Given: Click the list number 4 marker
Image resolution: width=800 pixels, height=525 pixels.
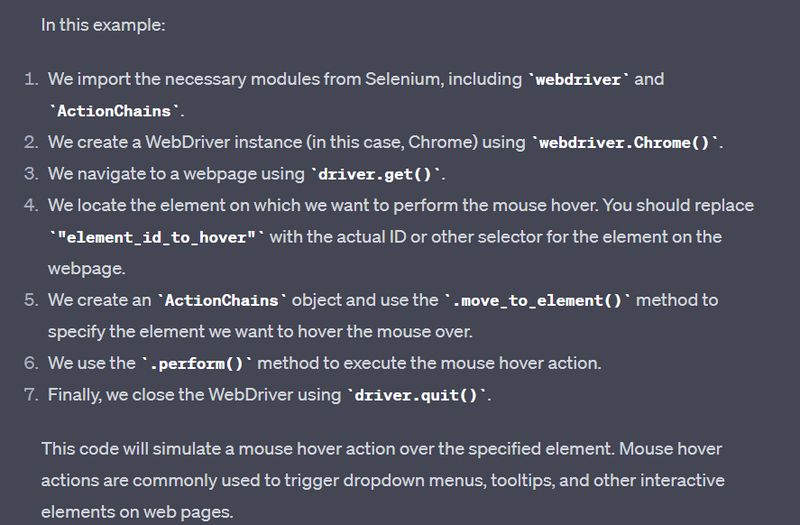Looking at the screenshot, I should coord(31,206).
